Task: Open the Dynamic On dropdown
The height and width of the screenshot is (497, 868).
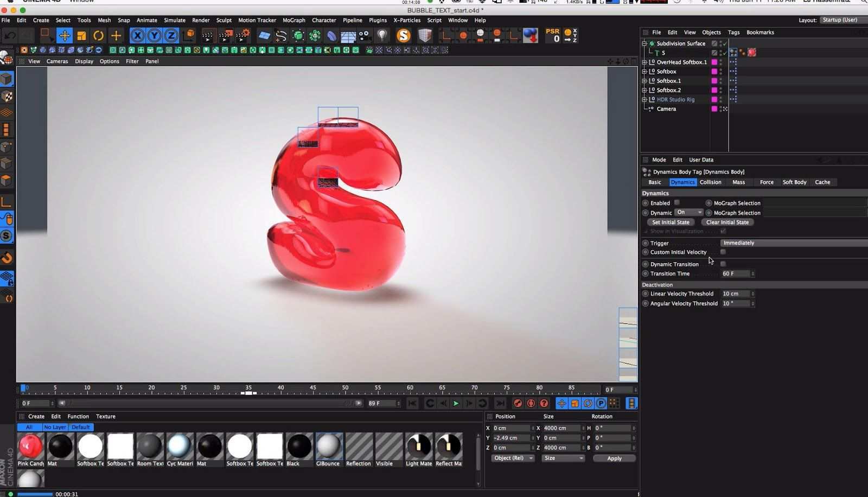Action: [x=689, y=212]
